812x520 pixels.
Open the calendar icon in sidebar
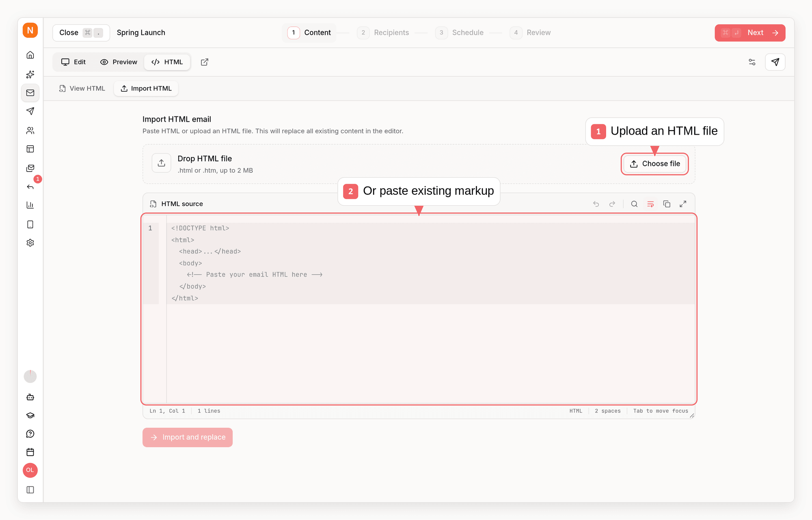click(30, 452)
